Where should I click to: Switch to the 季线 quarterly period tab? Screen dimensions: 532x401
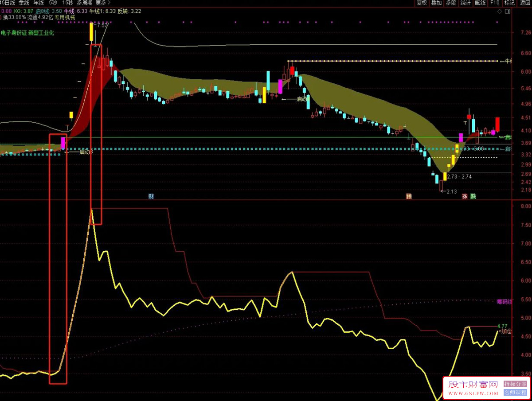point(23,3)
